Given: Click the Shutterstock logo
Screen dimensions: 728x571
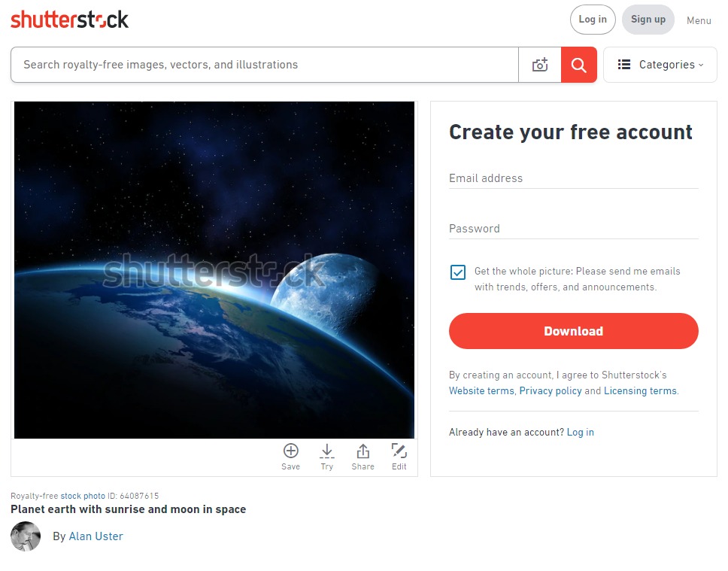Looking at the screenshot, I should click(69, 20).
